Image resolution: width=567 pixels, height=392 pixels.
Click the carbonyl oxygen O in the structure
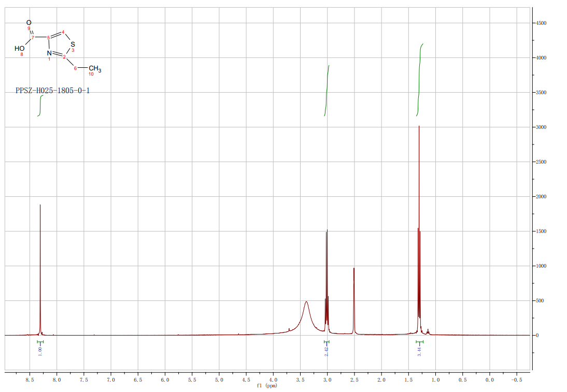click(x=29, y=22)
